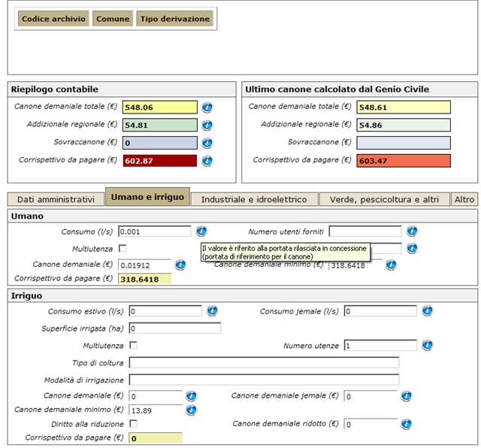Click Consumo estivo (l/s) input field
481x448 pixels.
tap(165, 311)
